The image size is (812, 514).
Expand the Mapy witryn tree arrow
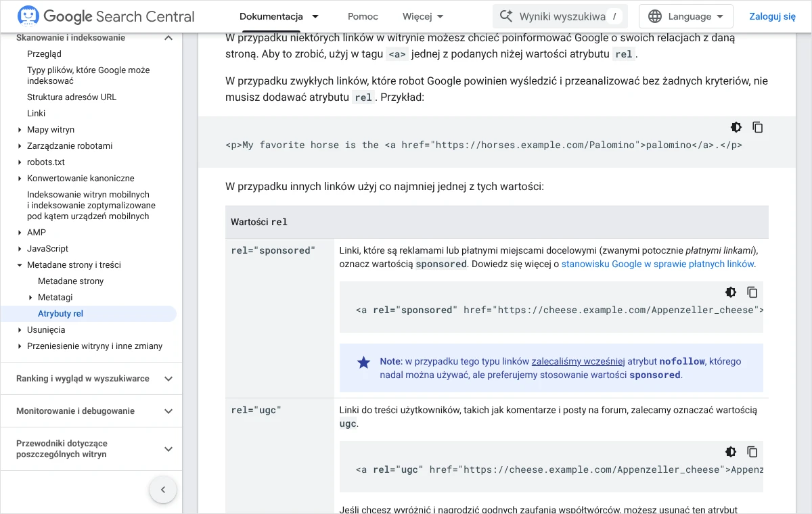(x=20, y=130)
